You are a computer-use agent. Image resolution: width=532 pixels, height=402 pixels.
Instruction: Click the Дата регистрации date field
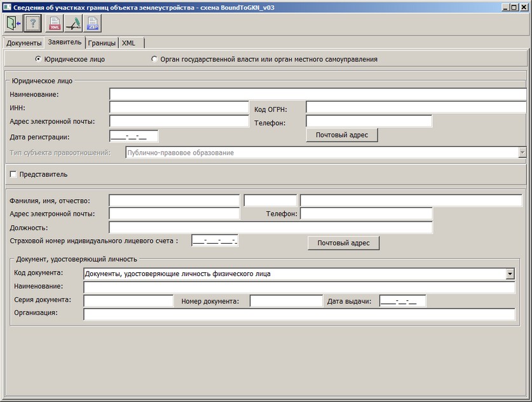point(133,136)
